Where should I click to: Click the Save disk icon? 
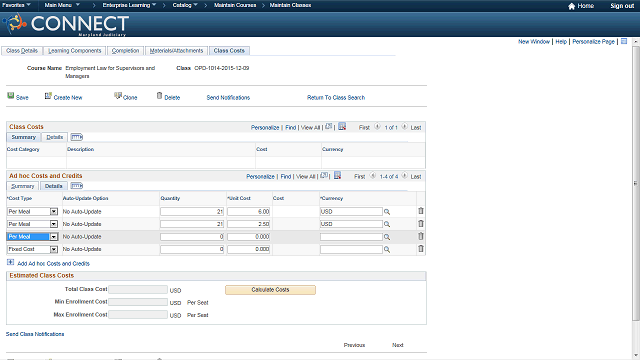[11, 96]
